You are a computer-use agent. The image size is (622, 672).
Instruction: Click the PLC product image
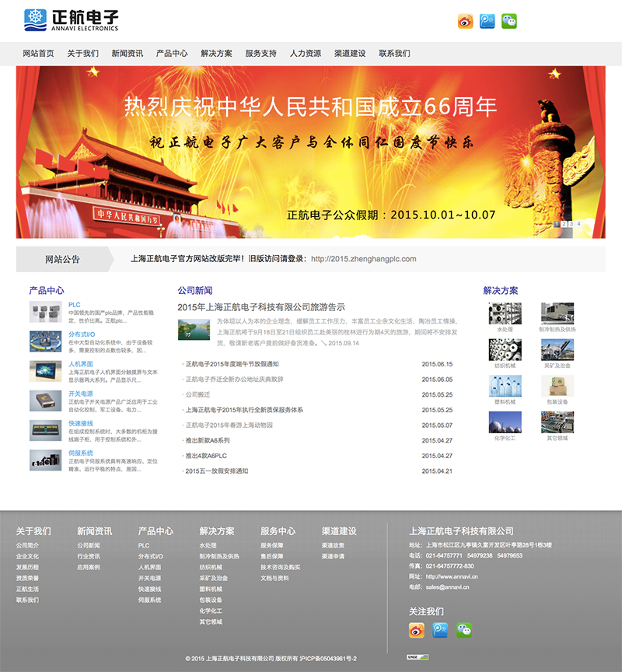[45, 312]
